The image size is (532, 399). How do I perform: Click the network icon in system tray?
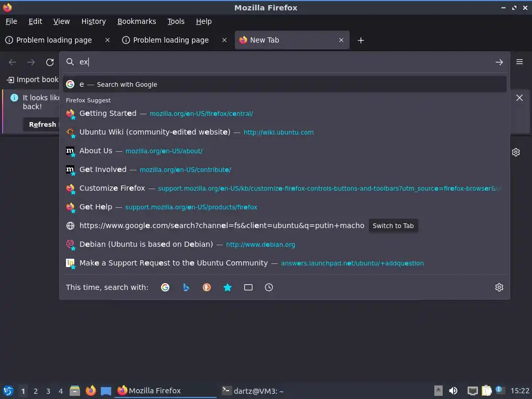(472, 391)
